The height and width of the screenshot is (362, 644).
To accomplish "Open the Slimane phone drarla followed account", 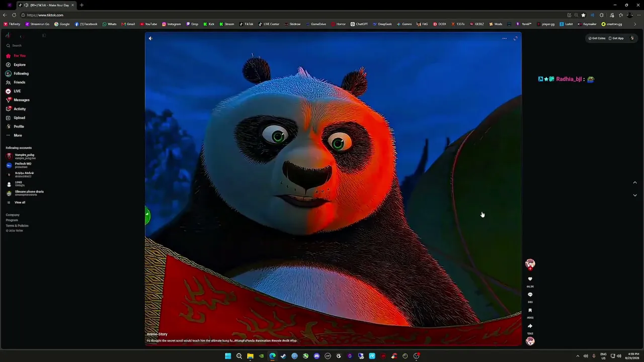I will click(25, 193).
